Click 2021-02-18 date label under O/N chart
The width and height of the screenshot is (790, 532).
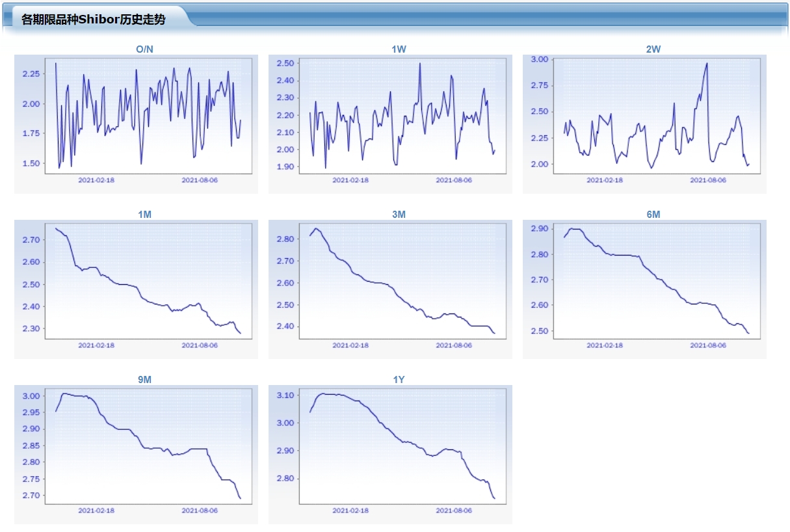[96, 180]
